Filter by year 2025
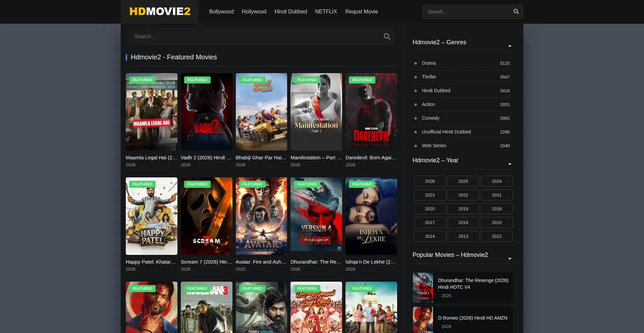 point(463,181)
